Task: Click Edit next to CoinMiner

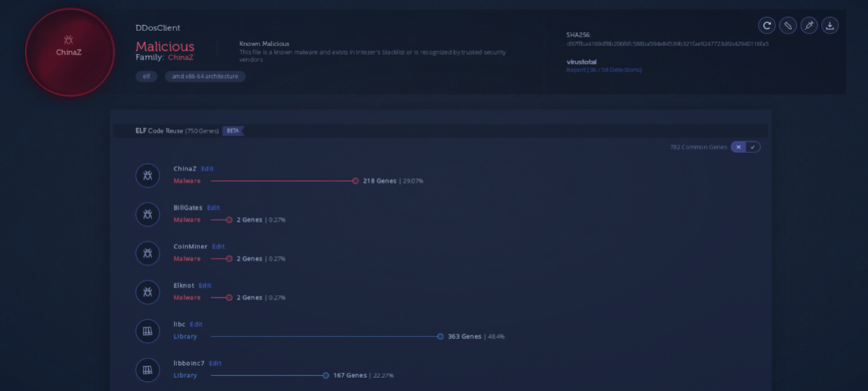Action: (218, 246)
